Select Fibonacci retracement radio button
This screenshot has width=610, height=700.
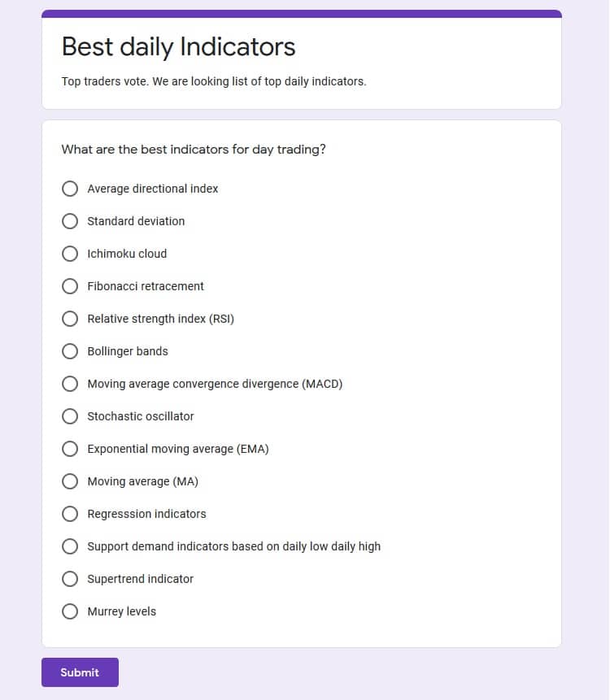pyautogui.click(x=70, y=286)
